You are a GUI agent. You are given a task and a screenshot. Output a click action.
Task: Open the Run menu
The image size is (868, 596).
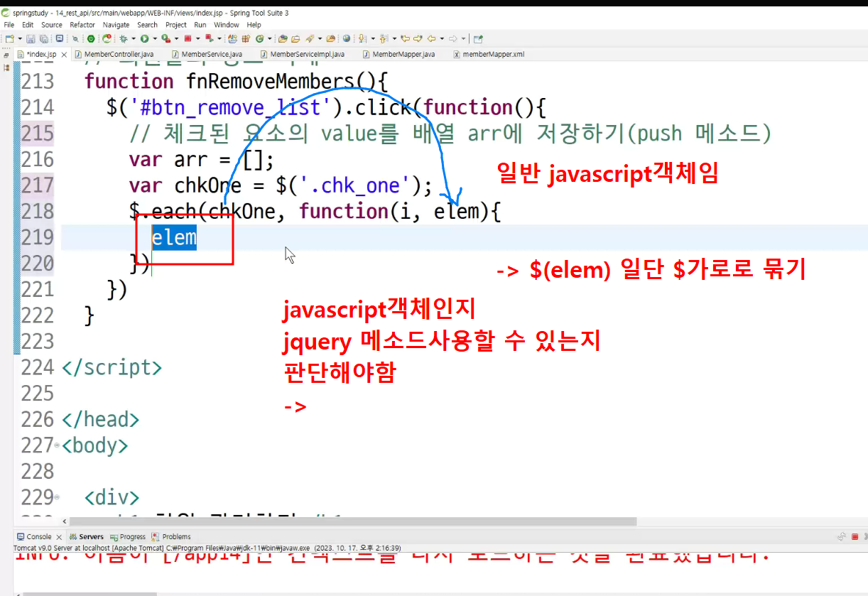coord(200,25)
